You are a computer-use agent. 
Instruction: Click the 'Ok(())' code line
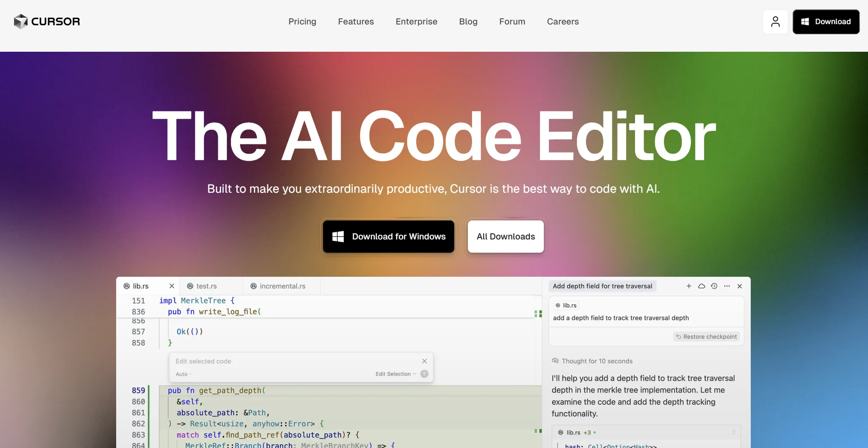click(190, 332)
